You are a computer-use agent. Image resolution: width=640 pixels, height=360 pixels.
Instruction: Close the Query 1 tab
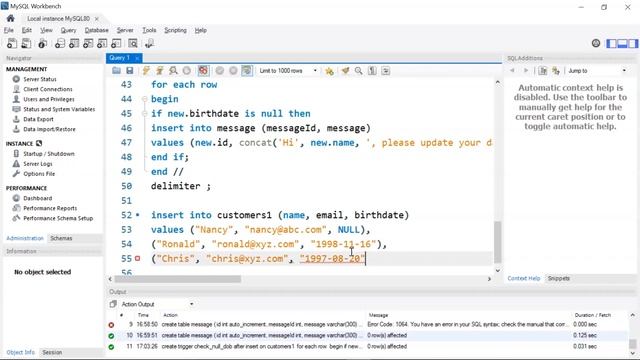click(137, 58)
